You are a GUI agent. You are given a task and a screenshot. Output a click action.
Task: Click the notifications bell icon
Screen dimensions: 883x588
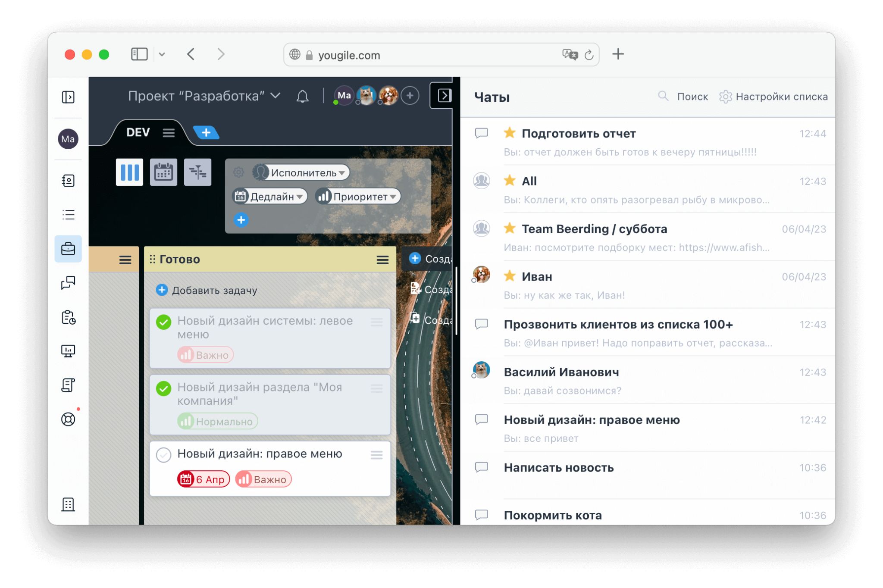302,96
